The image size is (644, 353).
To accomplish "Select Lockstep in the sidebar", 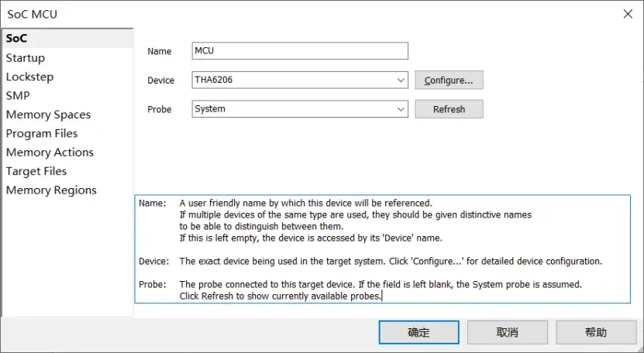I will 29,77.
